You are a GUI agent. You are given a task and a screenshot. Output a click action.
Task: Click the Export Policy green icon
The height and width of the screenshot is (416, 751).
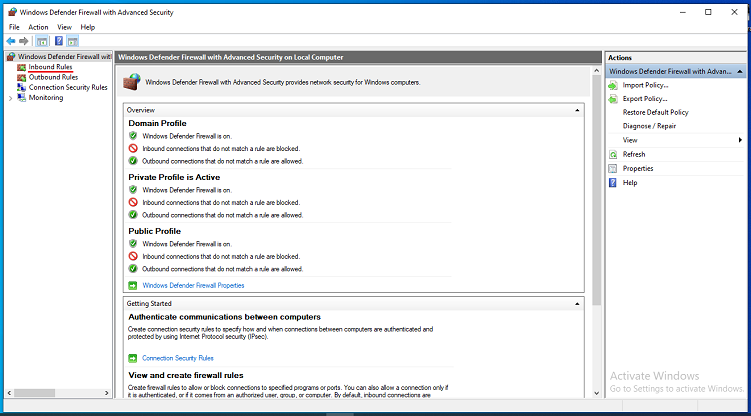[613, 99]
